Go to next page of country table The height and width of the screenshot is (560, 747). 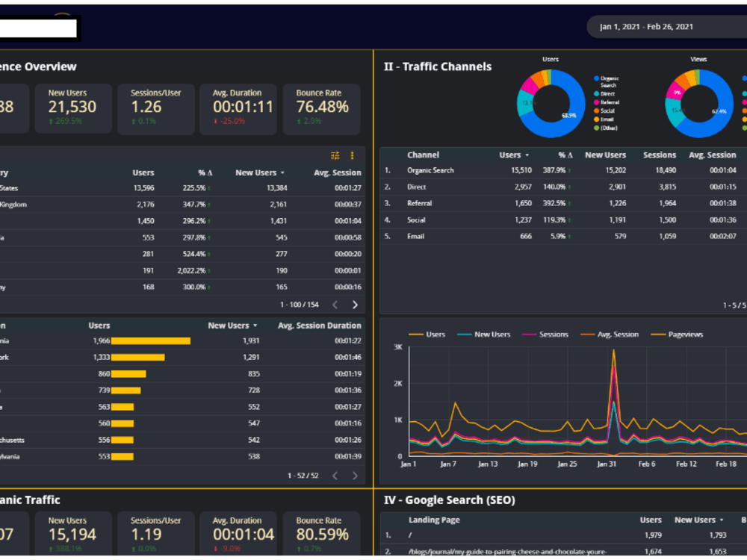click(x=355, y=305)
